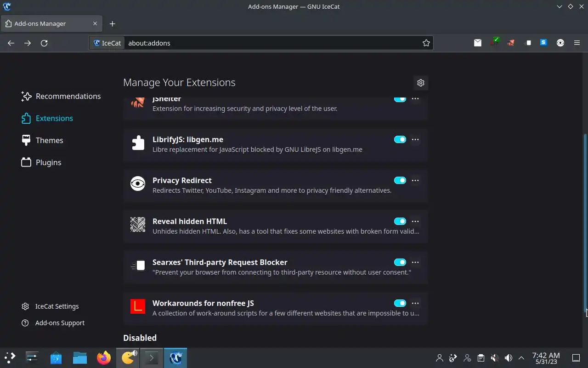Viewport: 588px width, 368px height.
Task: Open more options for Privacy Redirect
Action: pyautogui.click(x=415, y=180)
